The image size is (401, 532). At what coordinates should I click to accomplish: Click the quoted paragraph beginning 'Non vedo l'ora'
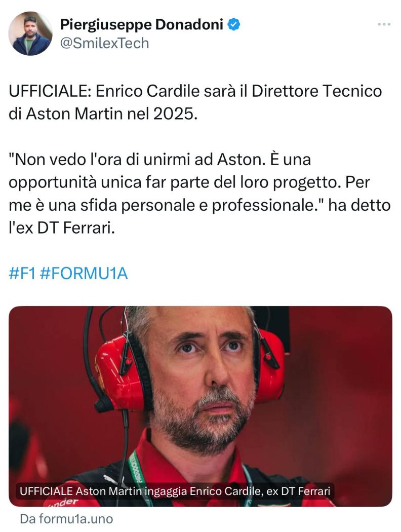pyautogui.click(x=199, y=194)
